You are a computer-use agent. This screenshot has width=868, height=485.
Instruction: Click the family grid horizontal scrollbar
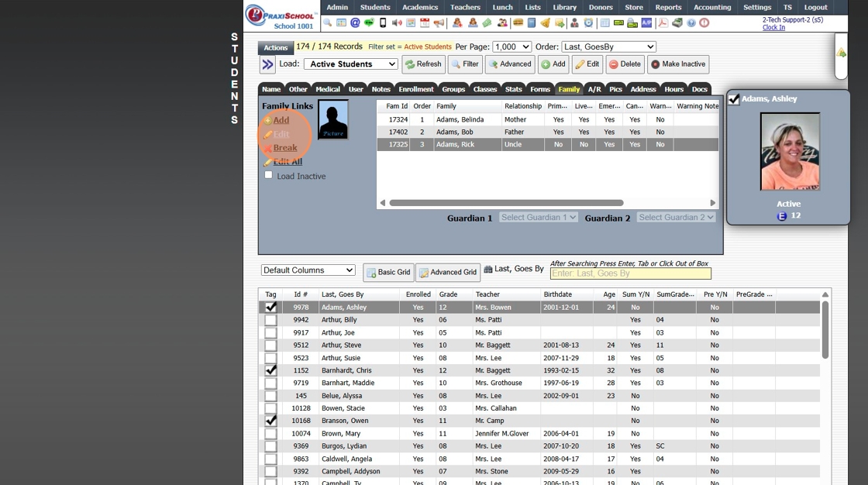506,203
